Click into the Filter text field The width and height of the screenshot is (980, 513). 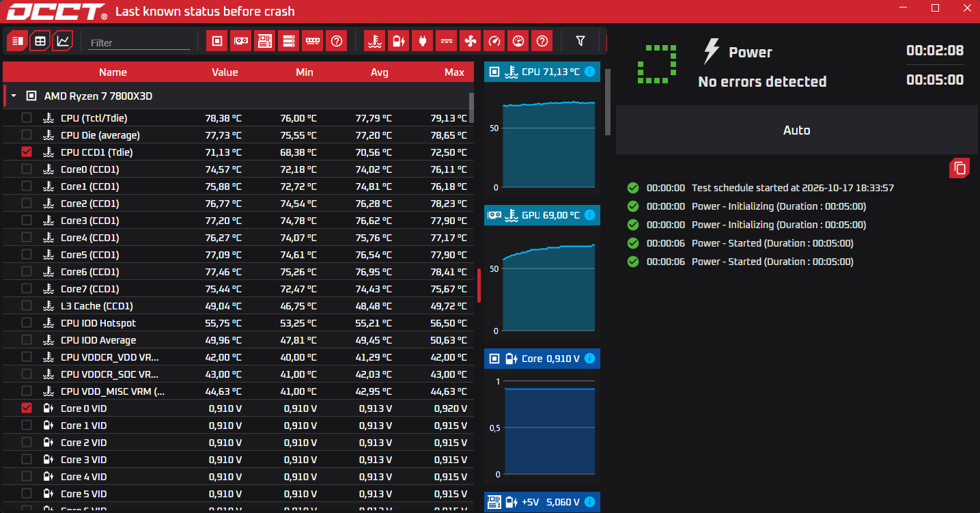click(x=139, y=42)
